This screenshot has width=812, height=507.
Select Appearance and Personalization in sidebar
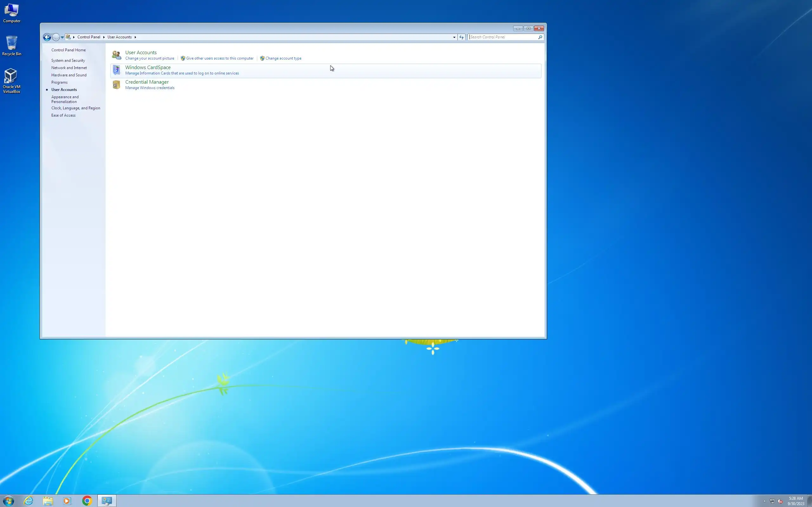click(x=65, y=99)
